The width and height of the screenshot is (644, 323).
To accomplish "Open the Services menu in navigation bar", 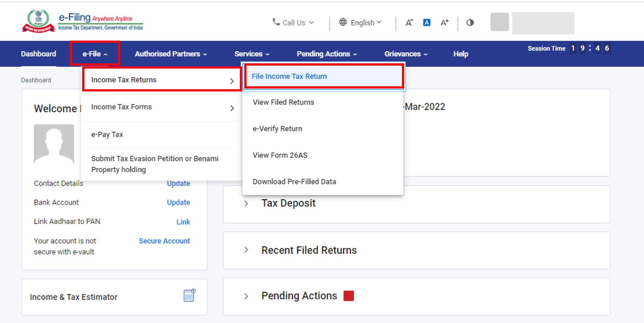I will pyautogui.click(x=252, y=54).
